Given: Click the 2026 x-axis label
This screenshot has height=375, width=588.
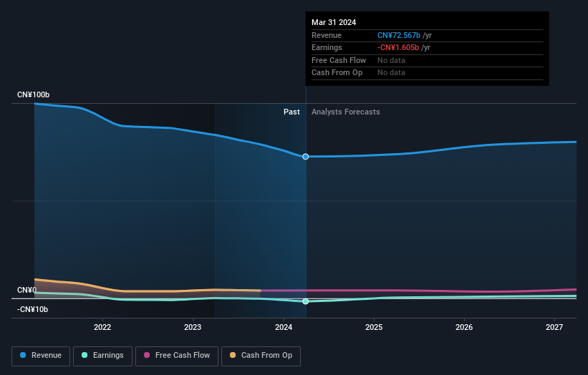Looking at the screenshot, I should (464, 327).
